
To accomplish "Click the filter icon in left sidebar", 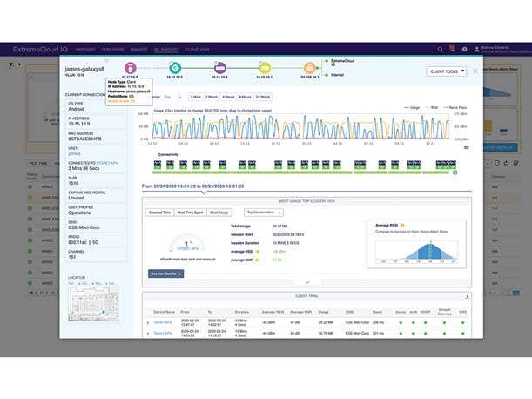I will [x=10, y=64].
